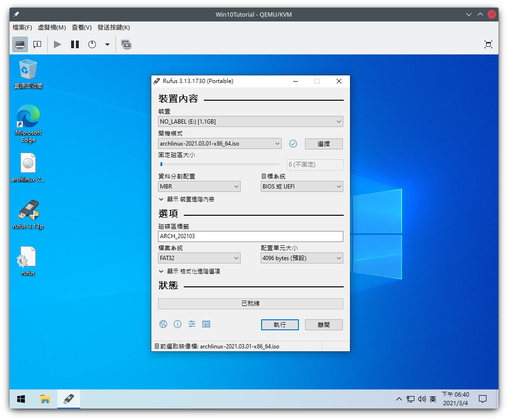The image size is (508, 420).
Task: Toggle fullscreen for VM viewer
Action: 488,44
